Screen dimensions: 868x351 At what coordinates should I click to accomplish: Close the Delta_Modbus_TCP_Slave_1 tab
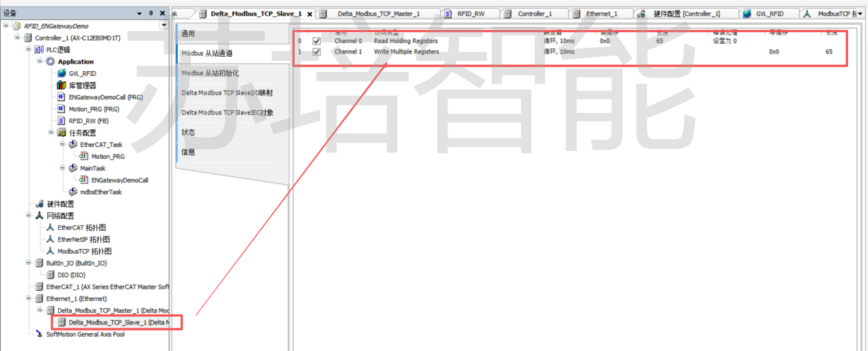pyautogui.click(x=310, y=14)
